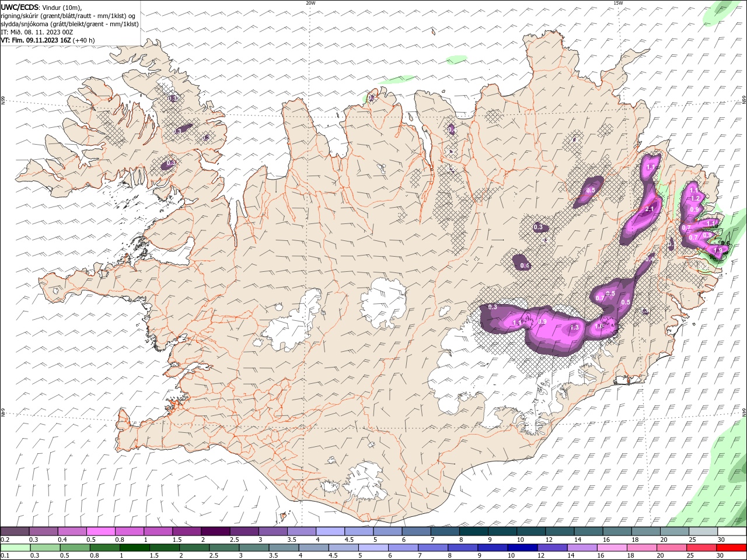The height and width of the screenshot is (560, 747).
Task: Pick the first upper-scale swatch labelled 0.2
Action: tap(15, 531)
